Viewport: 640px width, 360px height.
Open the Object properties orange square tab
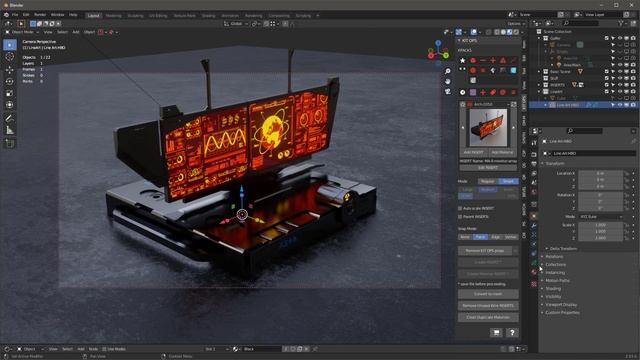(534, 216)
